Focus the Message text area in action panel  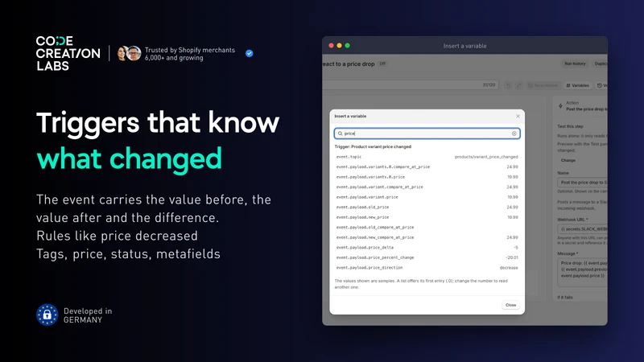[582, 273]
